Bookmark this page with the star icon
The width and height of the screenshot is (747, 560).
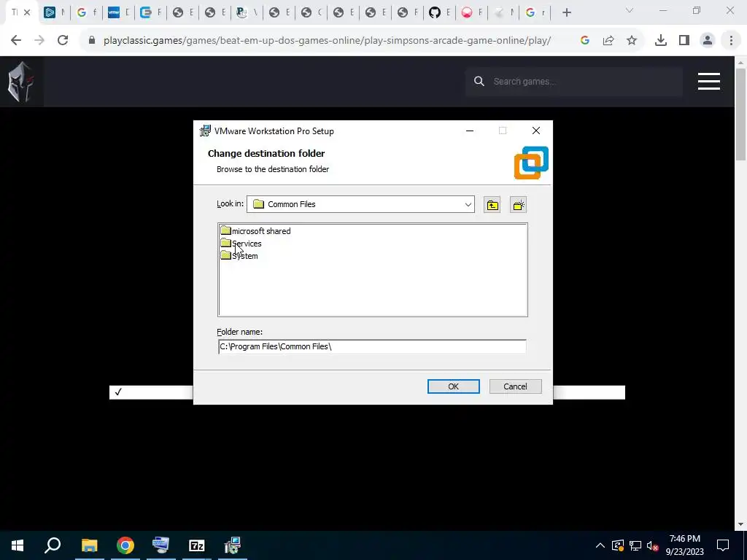click(x=632, y=41)
